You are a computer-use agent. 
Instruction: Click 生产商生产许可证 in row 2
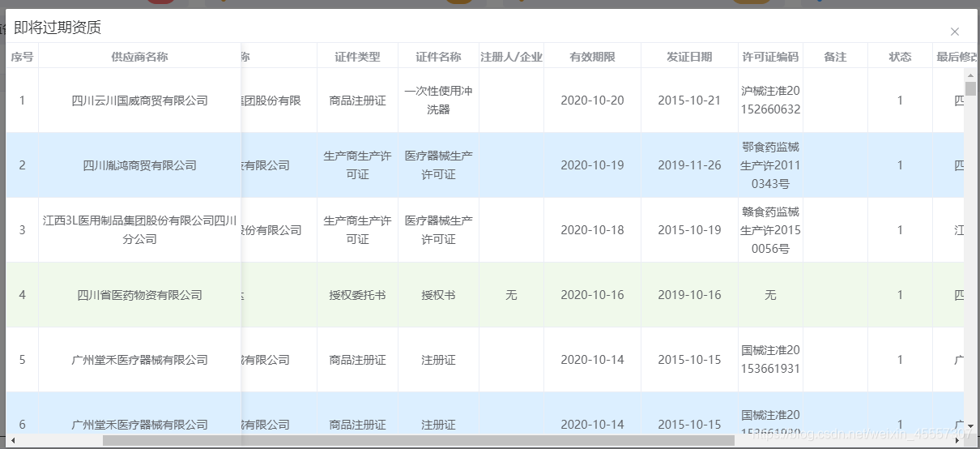pyautogui.click(x=357, y=165)
